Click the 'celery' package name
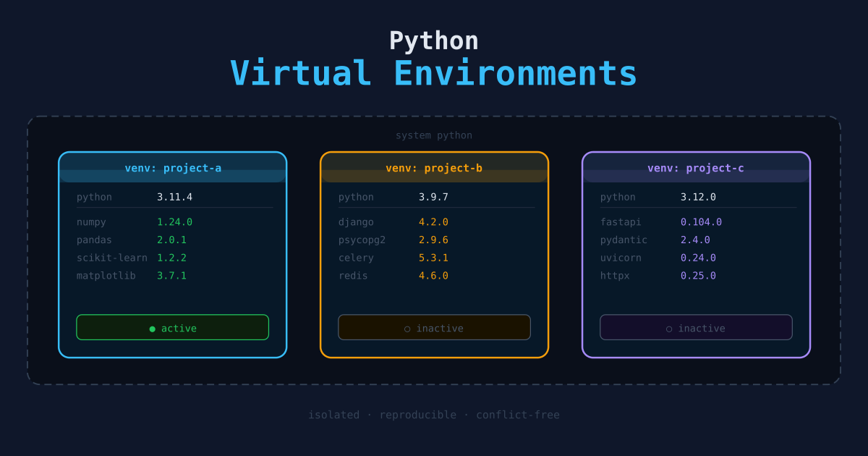The width and height of the screenshot is (868, 456). (x=356, y=258)
